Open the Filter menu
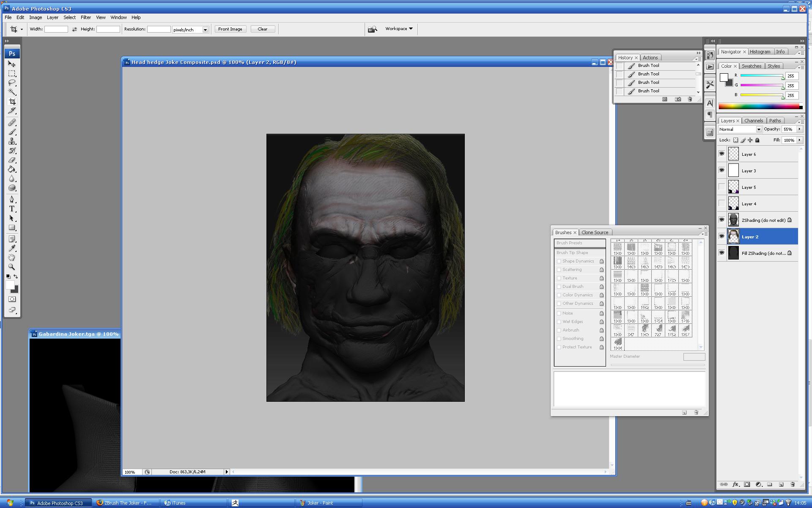812x508 pixels. coord(86,17)
